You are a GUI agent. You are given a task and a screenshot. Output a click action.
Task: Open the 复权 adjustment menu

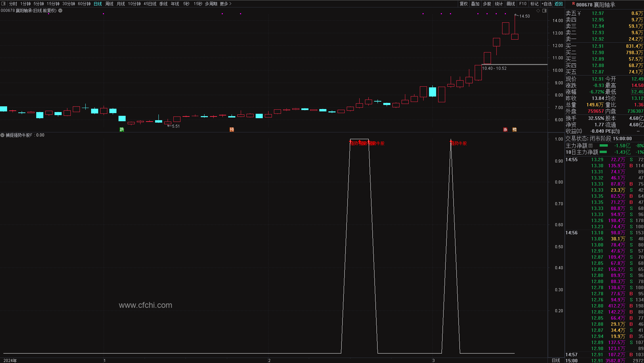pyautogui.click(x=464, y=4)
